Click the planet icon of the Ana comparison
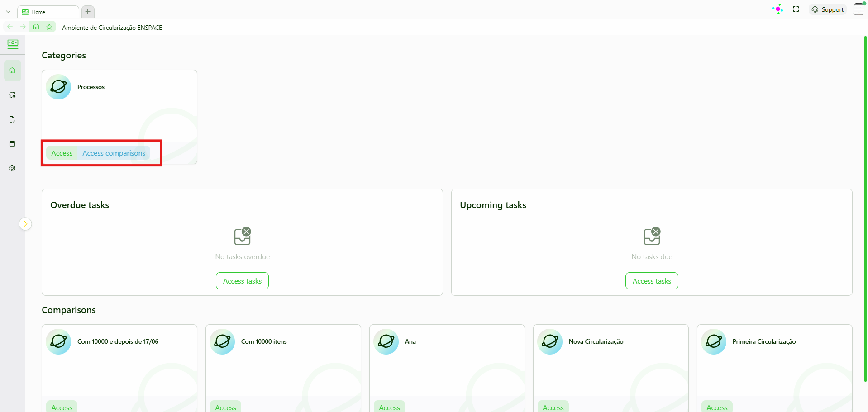Image resolution: width=868 pixels, height=412 pixels. pos(386,341)
